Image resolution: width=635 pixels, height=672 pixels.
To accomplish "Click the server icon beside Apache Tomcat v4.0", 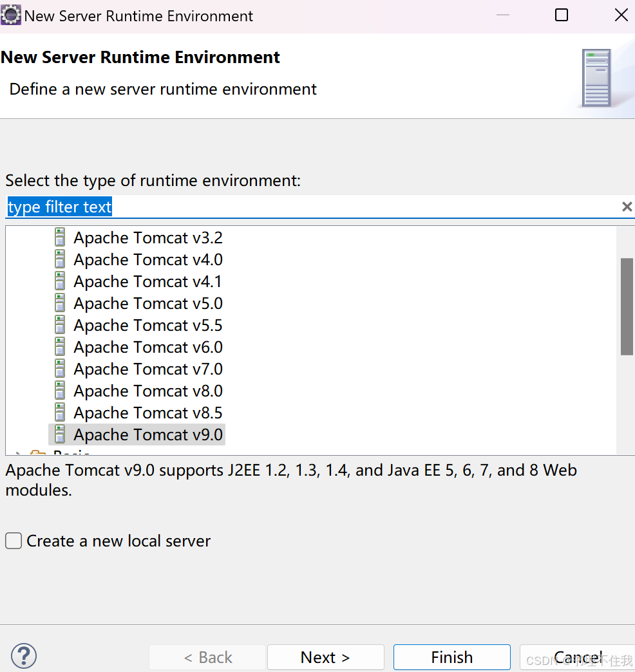I will [x=60, y=259].
